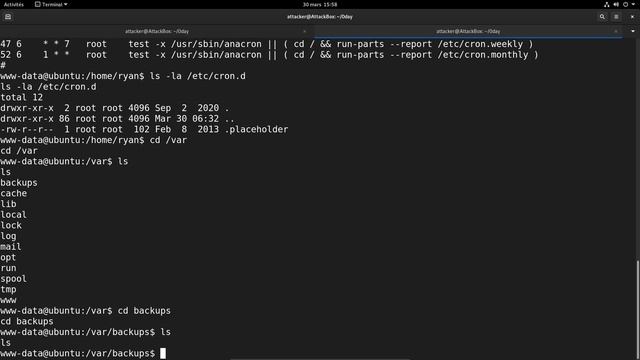The height and width of the screenshot is (360, 640).
Task: Click the 'Mar 30 06:32' date in listing
Action: 187,119
